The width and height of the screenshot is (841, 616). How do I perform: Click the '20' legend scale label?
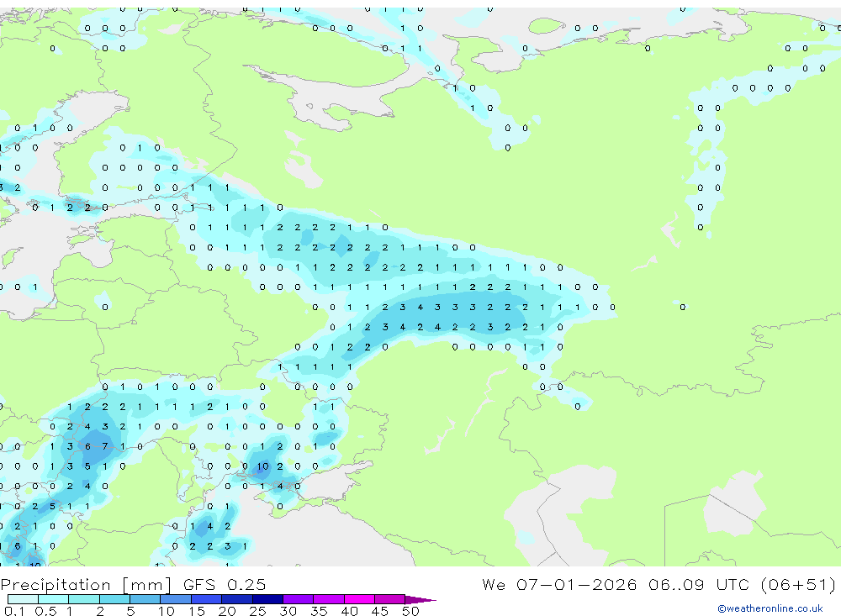click(x=227, y=611)
